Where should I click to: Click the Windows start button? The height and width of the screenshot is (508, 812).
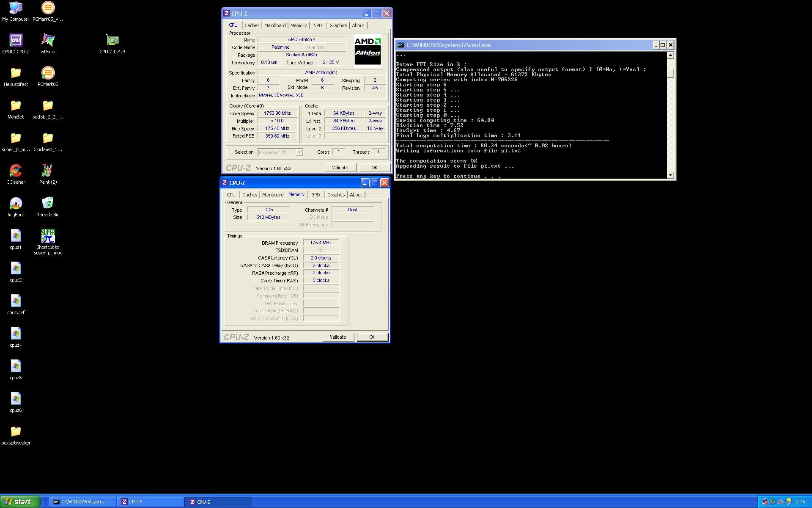20,502
